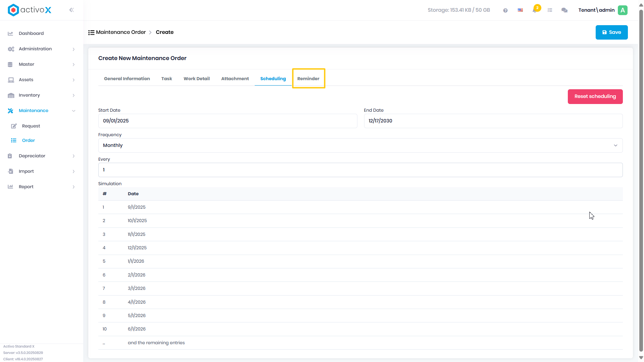The image size is (644, 362).
Task: Open the Frequency dropdown set to Monthly
Action: tap(360, 146)
